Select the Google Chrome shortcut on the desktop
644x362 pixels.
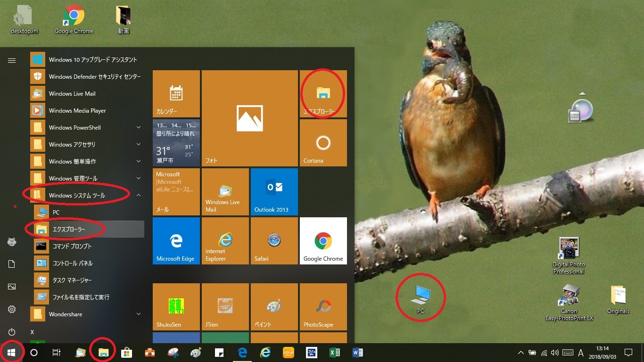(74, 20)
